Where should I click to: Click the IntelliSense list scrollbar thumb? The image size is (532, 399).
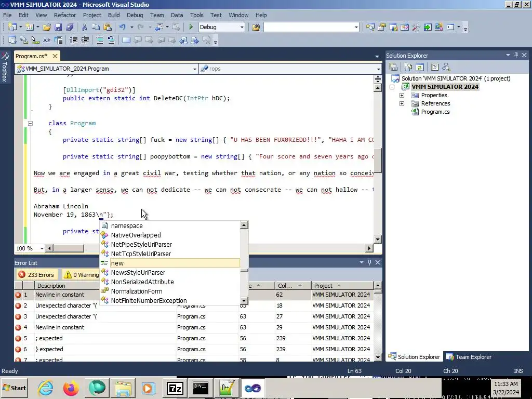244,270
